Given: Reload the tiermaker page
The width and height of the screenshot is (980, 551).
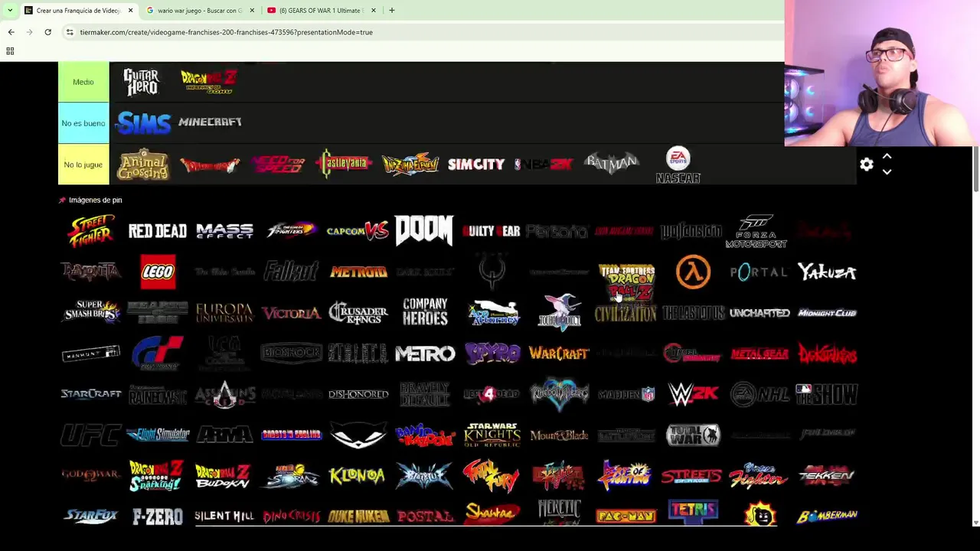Looking at the screenshot, I should coord(47,32).
